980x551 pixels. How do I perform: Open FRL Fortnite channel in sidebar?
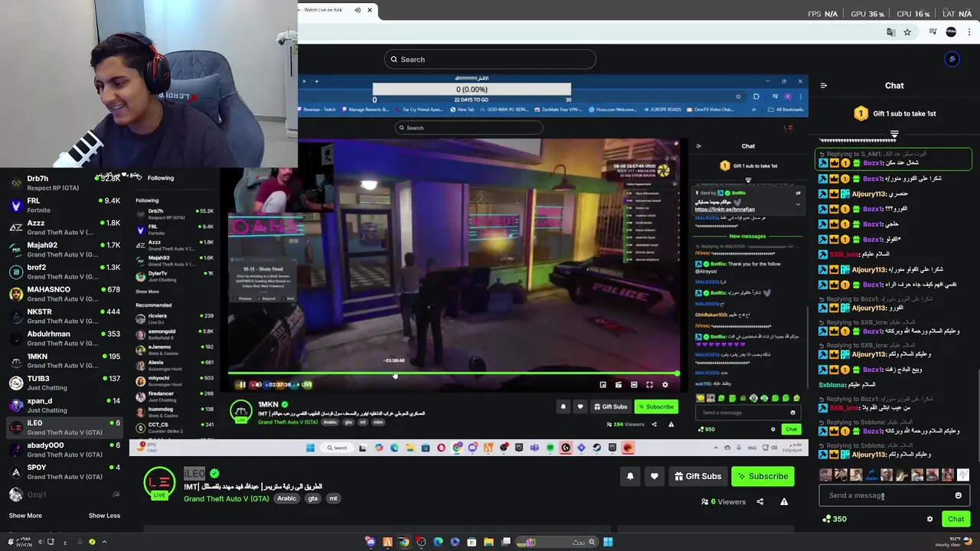point(64,205)
